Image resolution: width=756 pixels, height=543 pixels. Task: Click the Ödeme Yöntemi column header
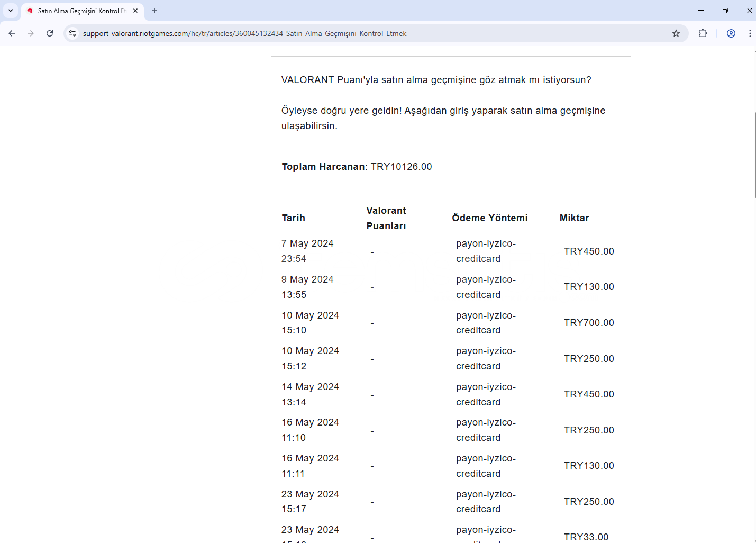[490, 218]
